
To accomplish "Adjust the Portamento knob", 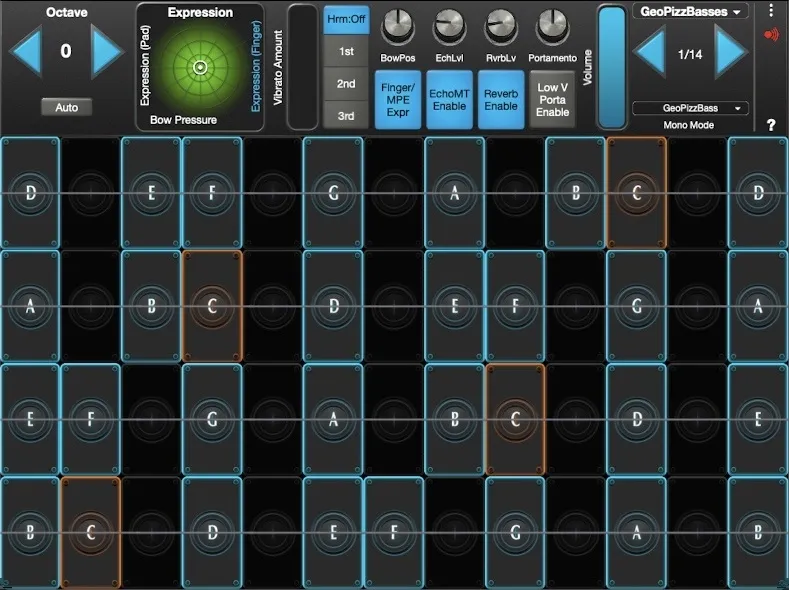I will point(553,26).
